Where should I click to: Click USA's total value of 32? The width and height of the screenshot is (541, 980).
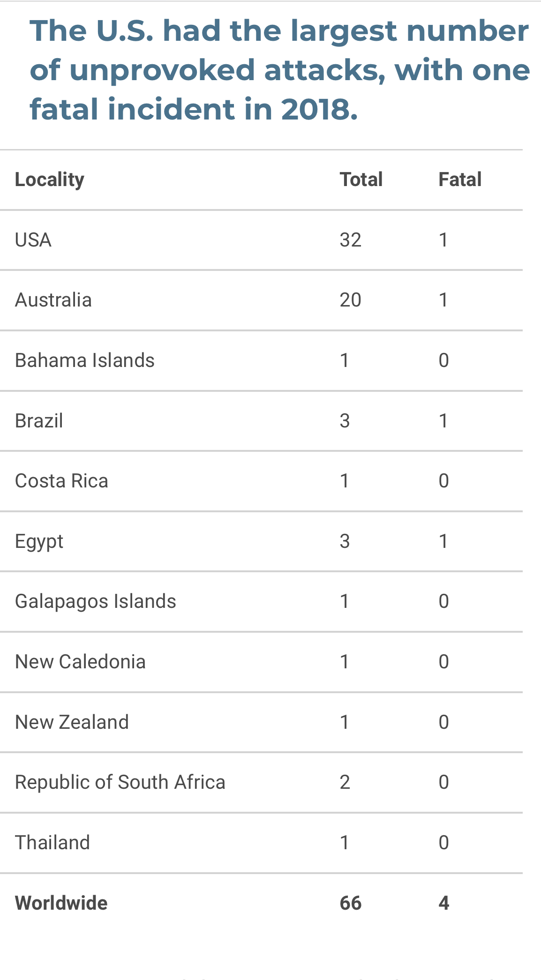coord(350,240)
